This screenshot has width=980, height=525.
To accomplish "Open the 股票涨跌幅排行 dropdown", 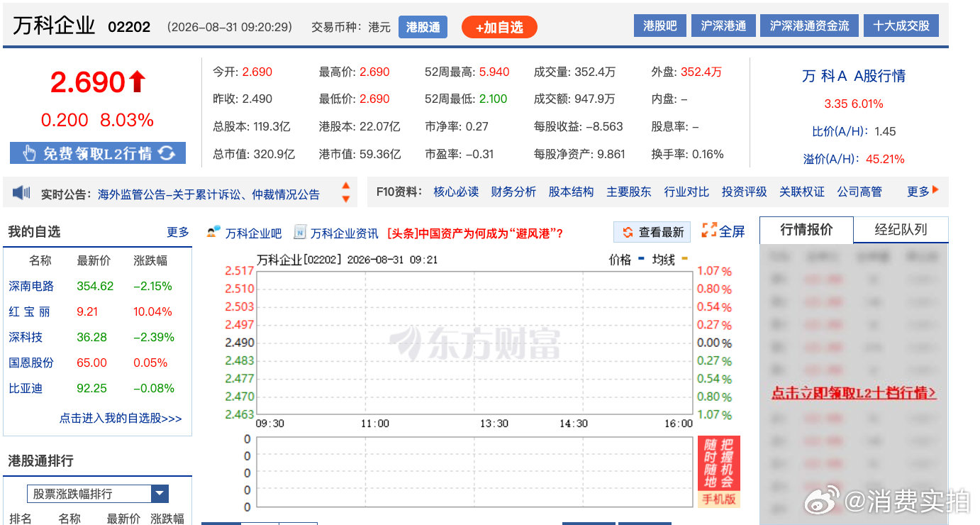I will 98,494.
